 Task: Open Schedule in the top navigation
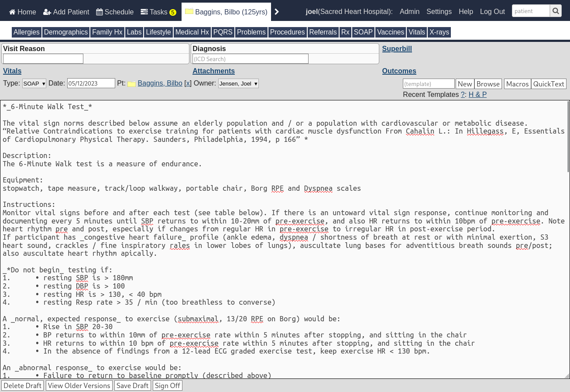coord(115,12)
